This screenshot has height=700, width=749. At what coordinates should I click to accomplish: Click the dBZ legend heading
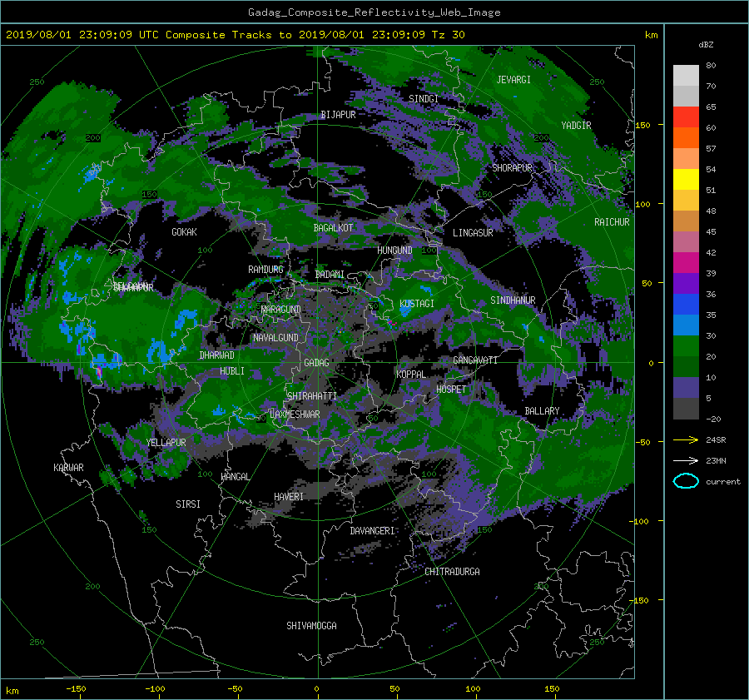point(706,45)
